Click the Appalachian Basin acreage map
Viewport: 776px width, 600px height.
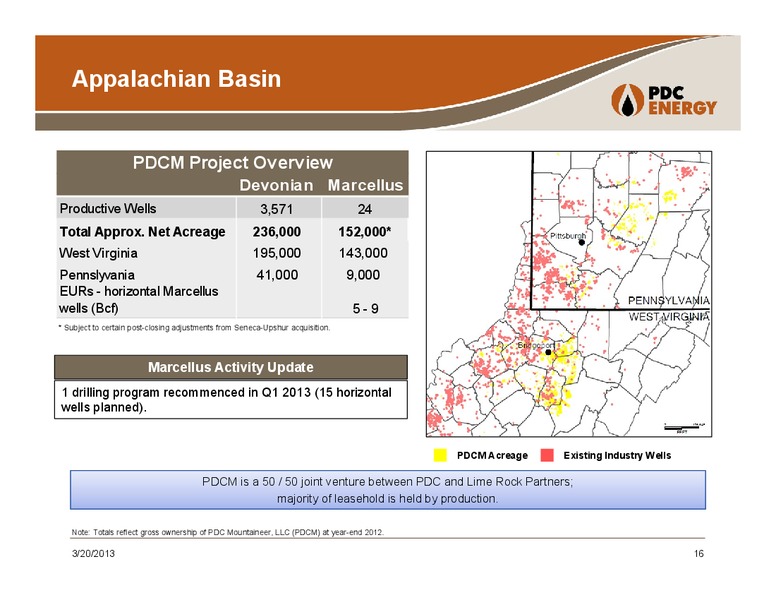click(x=569, y=294)
